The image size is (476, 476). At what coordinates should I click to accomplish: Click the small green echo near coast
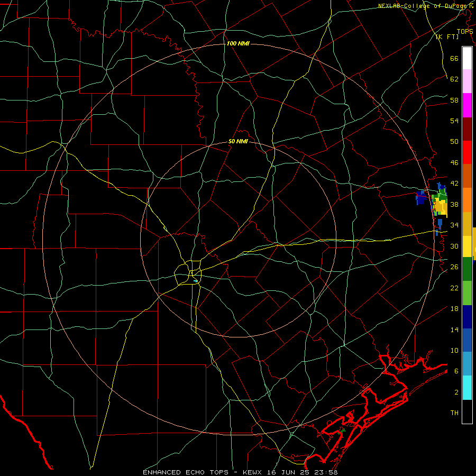[343, 431]
